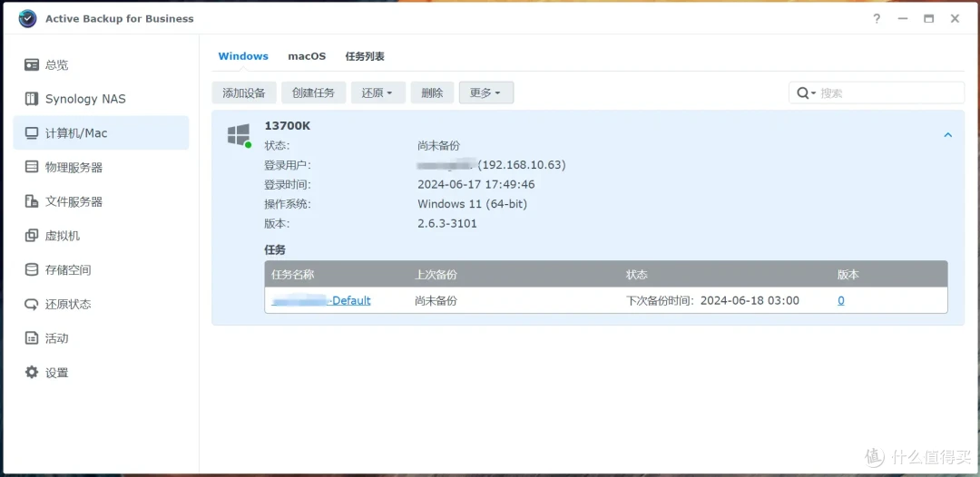980x477 pixels.
Task: Click the 设置 gear icon
Action: point(31,372)
